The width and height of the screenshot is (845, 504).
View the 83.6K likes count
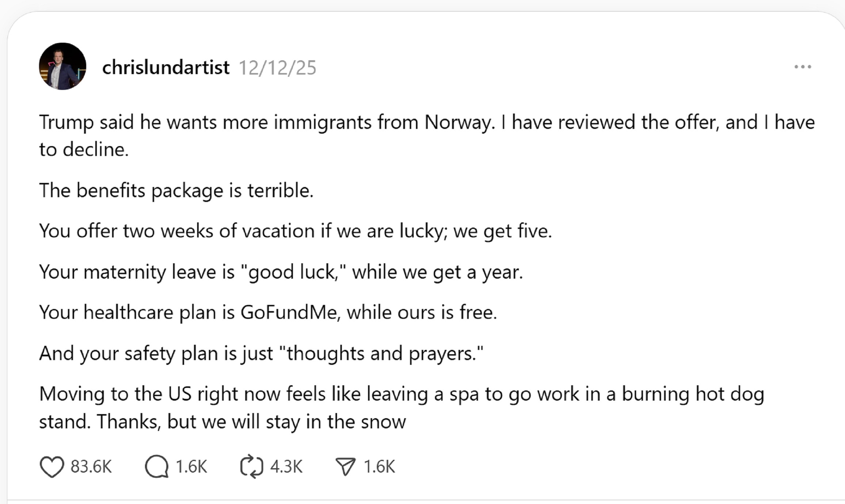point(91,467)
